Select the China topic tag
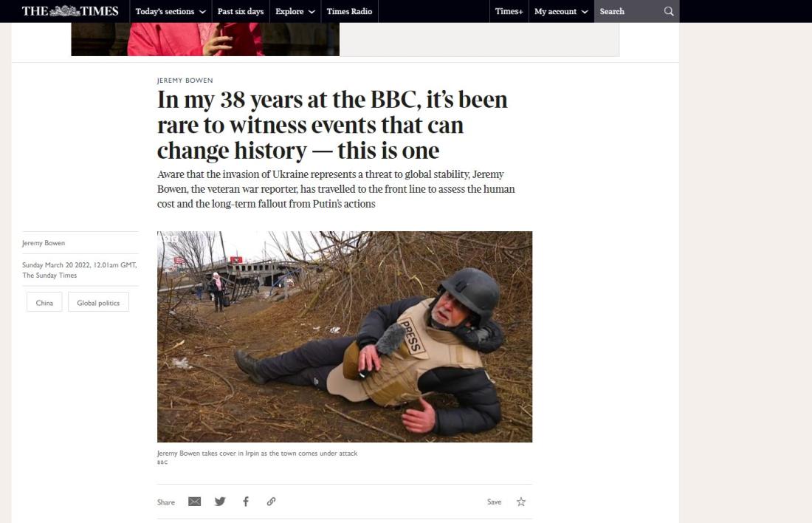The image size is (812, 523). (x=44, y=302)
